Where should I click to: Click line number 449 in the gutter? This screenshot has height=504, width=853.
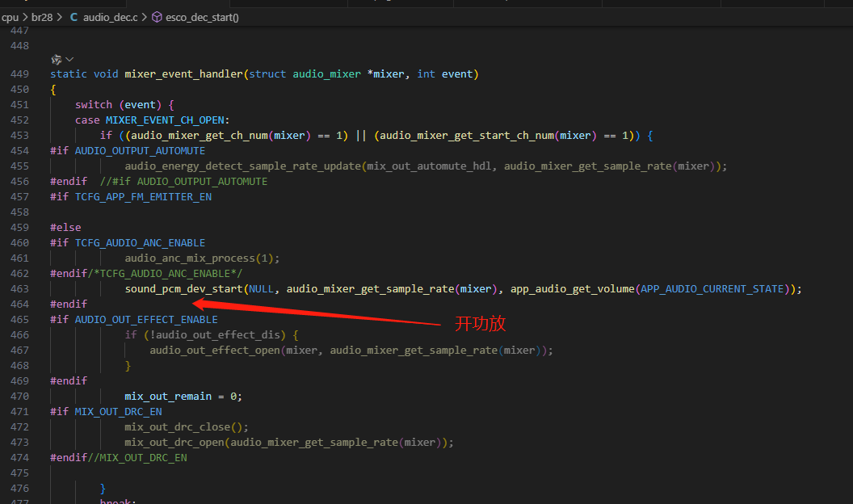[19, 74]
